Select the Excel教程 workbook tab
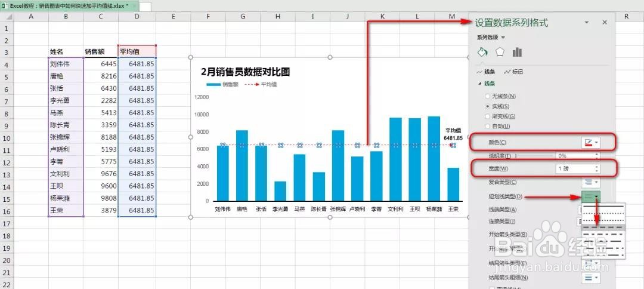The image size is (644, 289). tap(69, 6)
